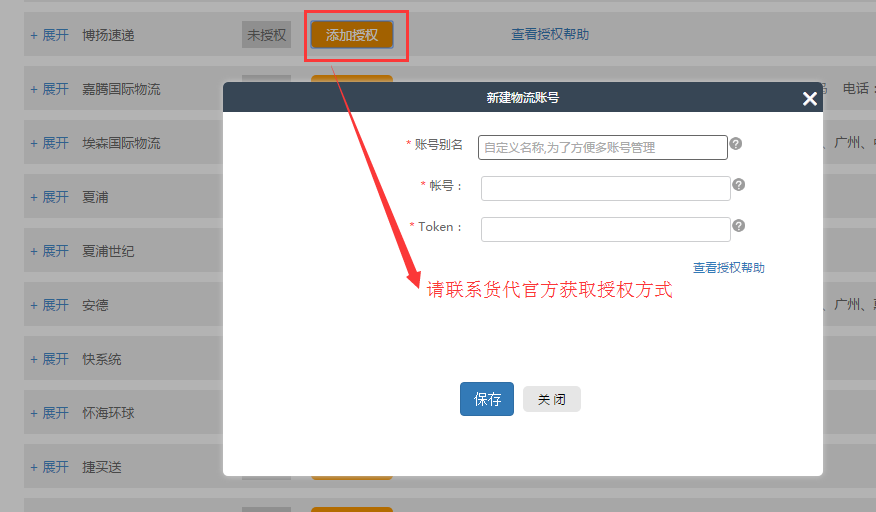This screenshot has width=876, height=512.
Task: Expand the 夏浦世纪 row
Action: [x=49, y=251]
